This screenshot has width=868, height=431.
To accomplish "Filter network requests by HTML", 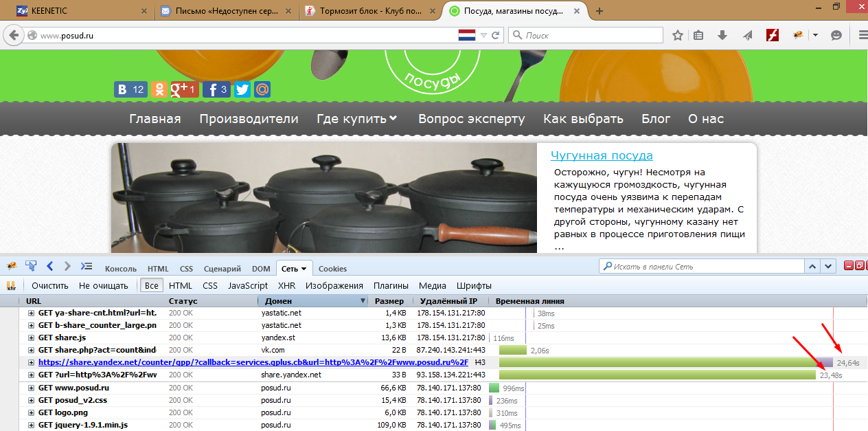I will click(181, 285).
